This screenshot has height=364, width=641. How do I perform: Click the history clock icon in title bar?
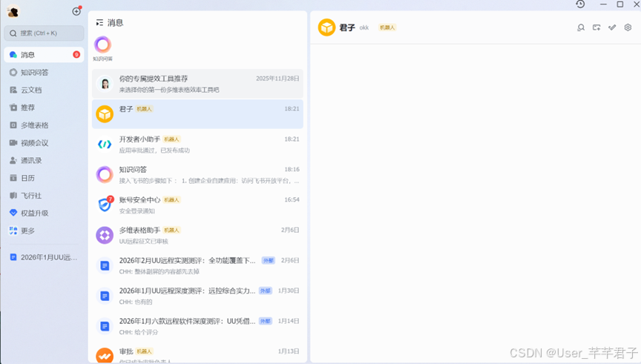click(x=580, y=4)
